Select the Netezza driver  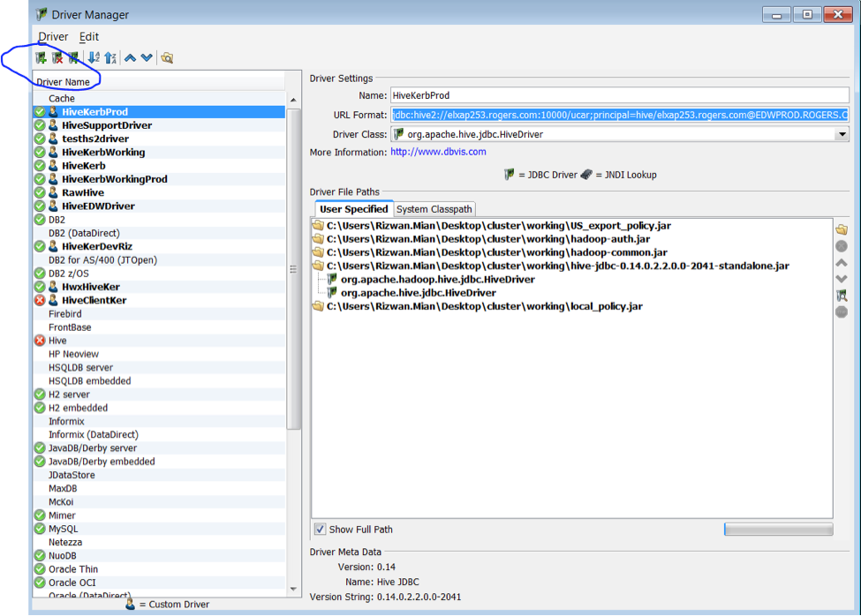click(159, 542)
